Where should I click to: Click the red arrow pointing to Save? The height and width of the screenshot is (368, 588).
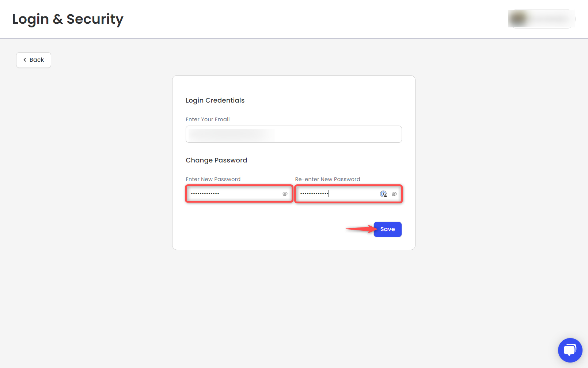coord(361,229)
